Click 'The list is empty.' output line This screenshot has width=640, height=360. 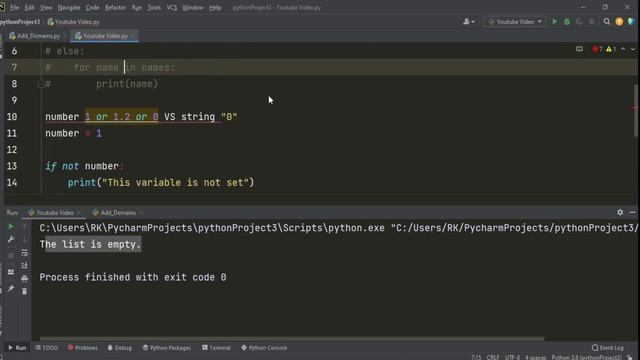(x=90, y=244)
